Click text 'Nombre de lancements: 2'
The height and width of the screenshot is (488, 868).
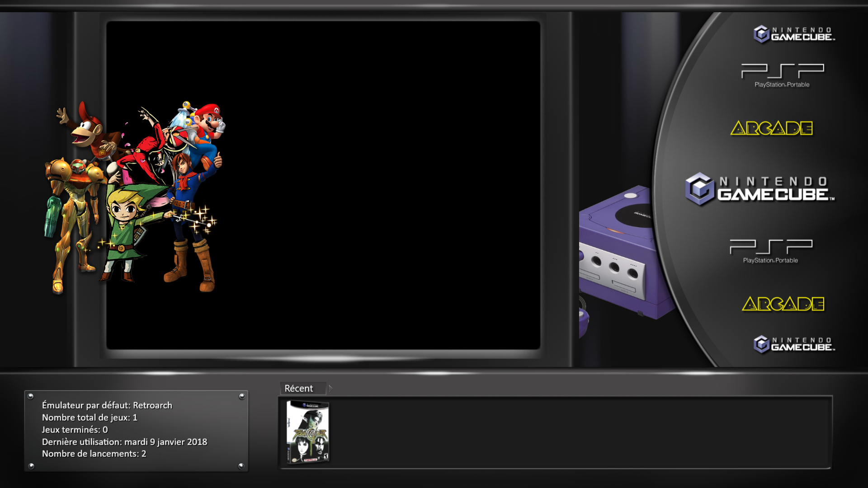(x=94, y=454)
